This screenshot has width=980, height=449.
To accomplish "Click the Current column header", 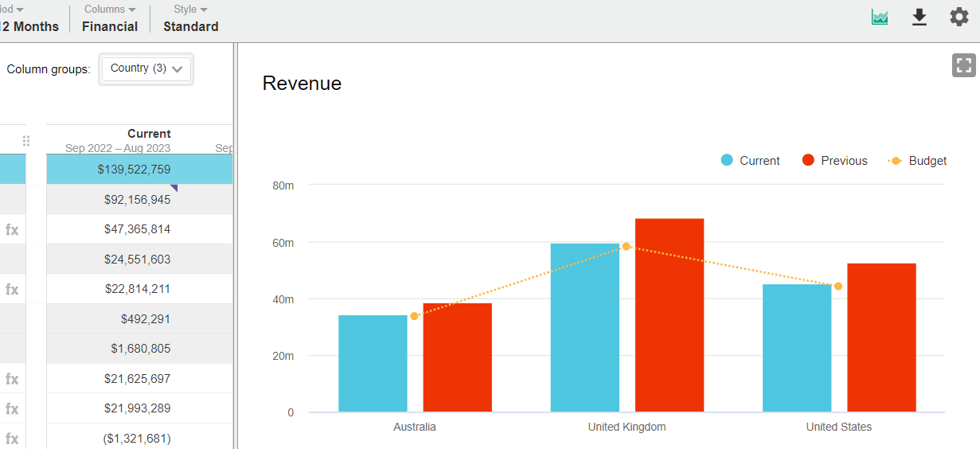I will coord(149,134).
